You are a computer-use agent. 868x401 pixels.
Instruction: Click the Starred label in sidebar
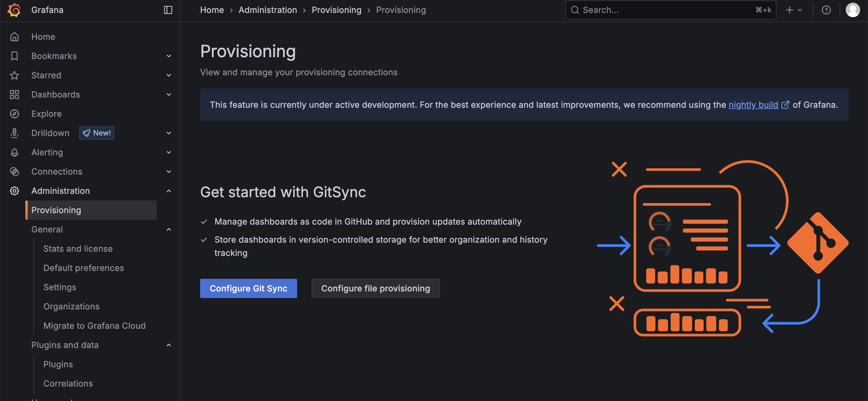tap(46, 75)
